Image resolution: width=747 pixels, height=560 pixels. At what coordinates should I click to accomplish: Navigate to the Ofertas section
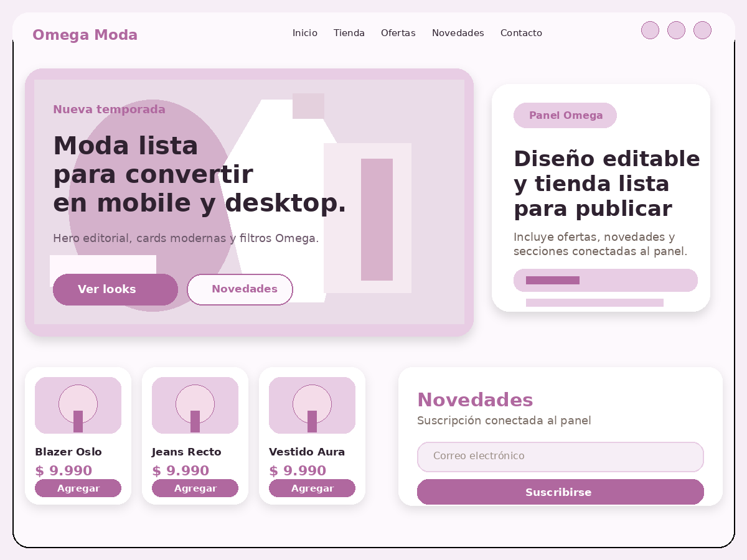coord(398,33)
